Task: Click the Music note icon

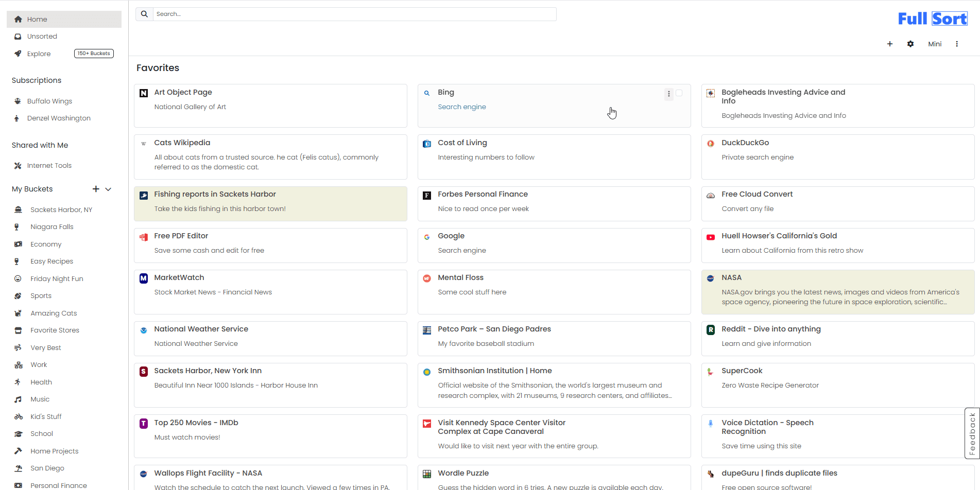Action: tap(18, 399)
